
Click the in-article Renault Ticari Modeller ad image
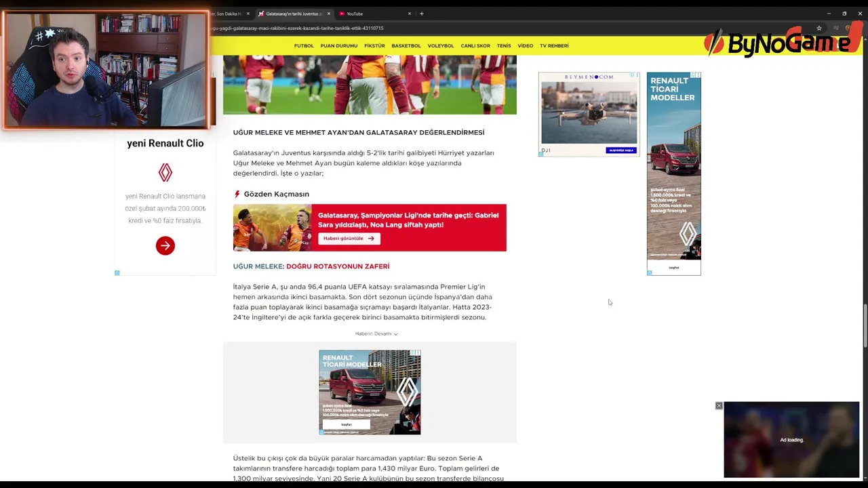(370, 392)
